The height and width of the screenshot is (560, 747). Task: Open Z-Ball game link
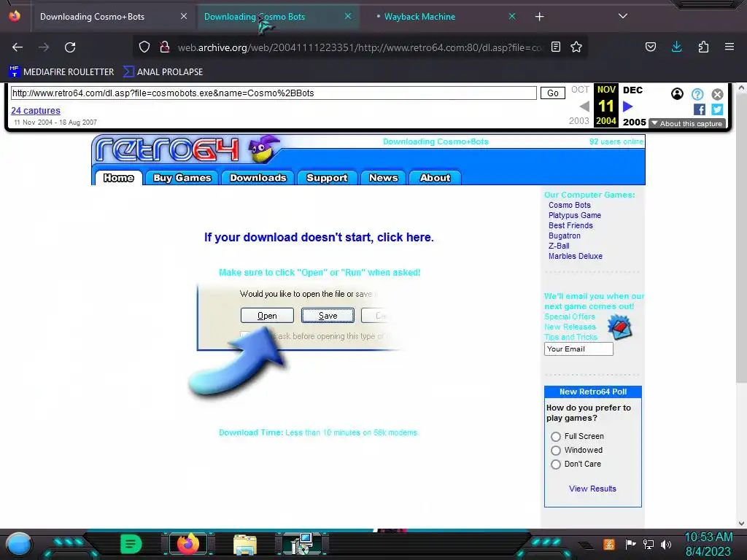click(x=559, y=246)
